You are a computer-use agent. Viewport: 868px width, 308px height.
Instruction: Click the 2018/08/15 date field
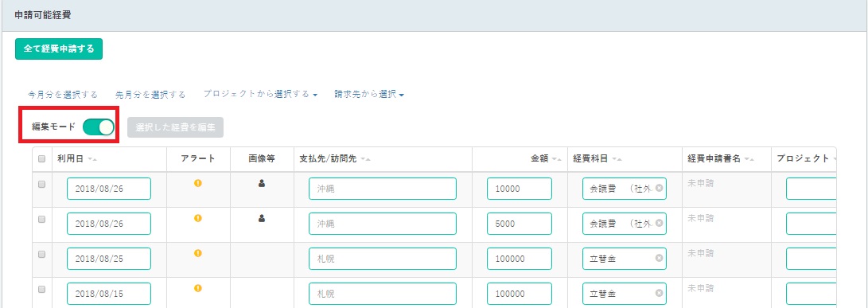(x=109, y=293)
